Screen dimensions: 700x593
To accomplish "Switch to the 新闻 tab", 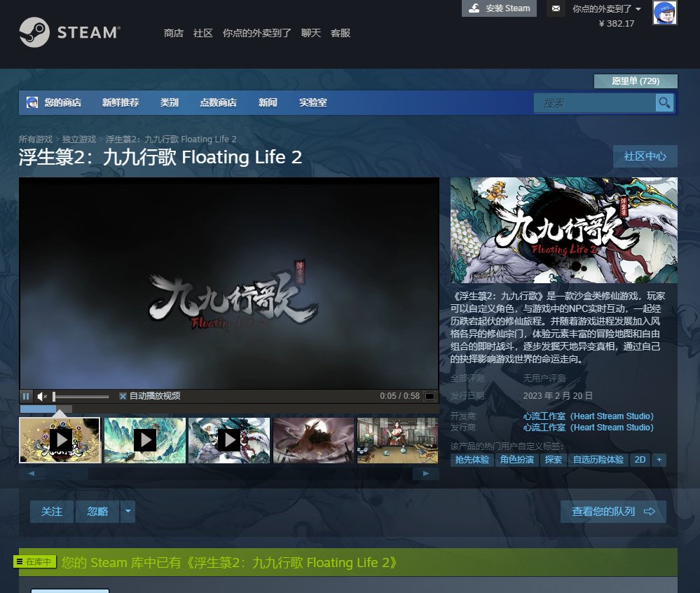I will (x=268, y=102).
